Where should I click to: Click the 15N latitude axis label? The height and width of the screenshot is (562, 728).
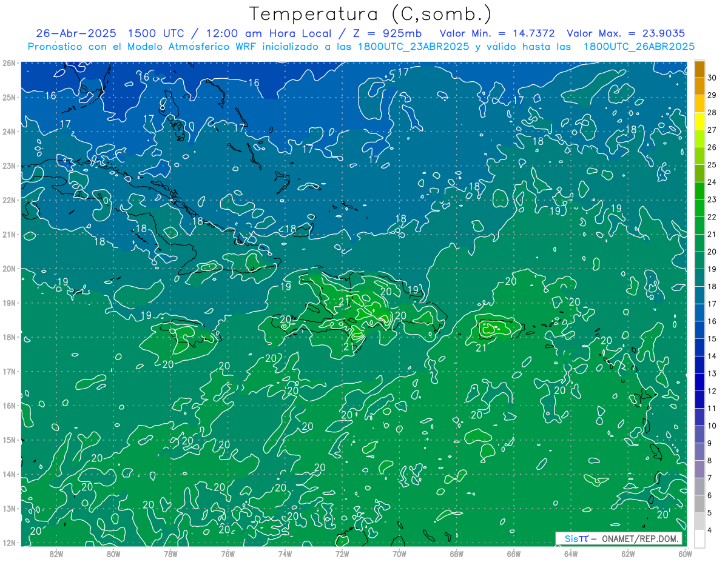click(8, 440)
